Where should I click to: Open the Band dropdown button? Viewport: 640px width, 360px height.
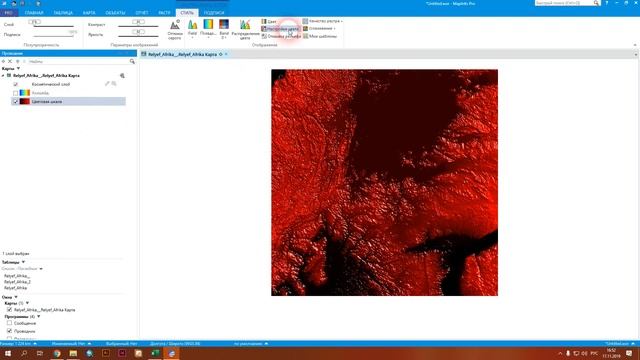click(x=224, y=29)
